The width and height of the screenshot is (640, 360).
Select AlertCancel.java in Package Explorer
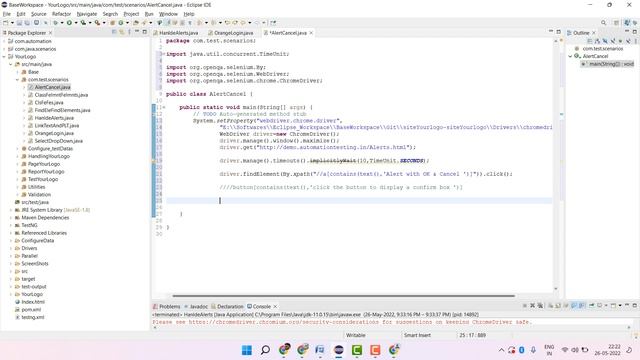pos(52,87)
